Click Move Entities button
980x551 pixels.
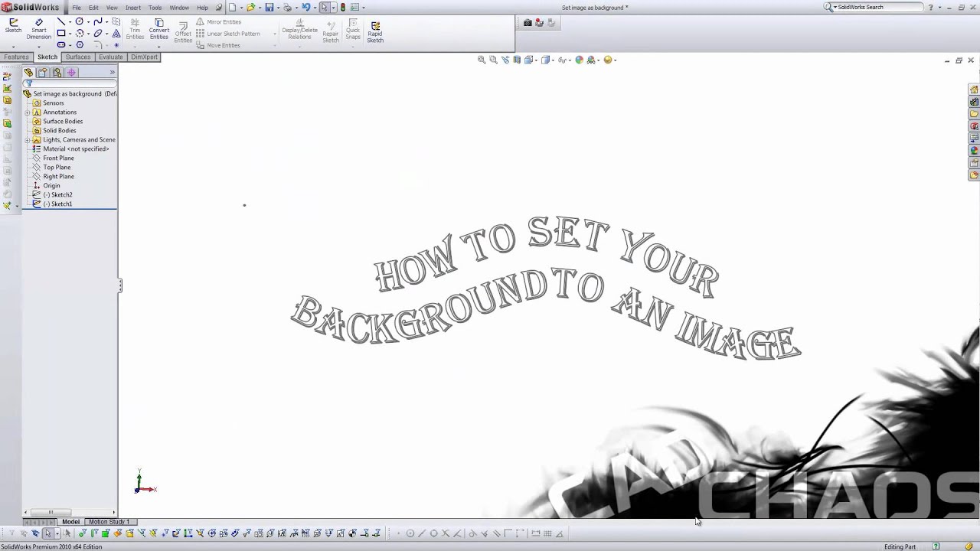click(217, 45)
